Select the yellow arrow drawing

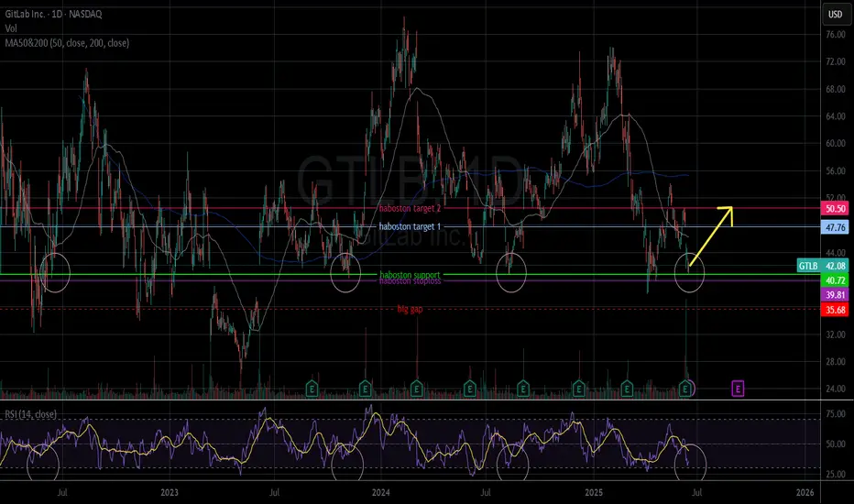pyautogui.click(x=711, y=236)
